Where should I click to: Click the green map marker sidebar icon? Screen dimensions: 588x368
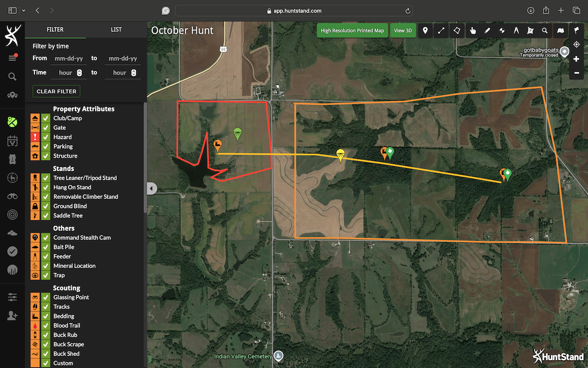click(x=12, y=122)
